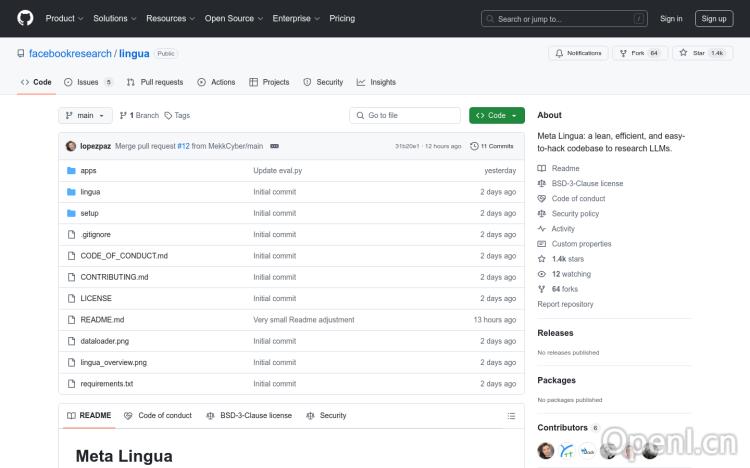Open the Solutions navigation menu
Image resolution: width=750 pixels, height=468 pixels.
(114, 18)
